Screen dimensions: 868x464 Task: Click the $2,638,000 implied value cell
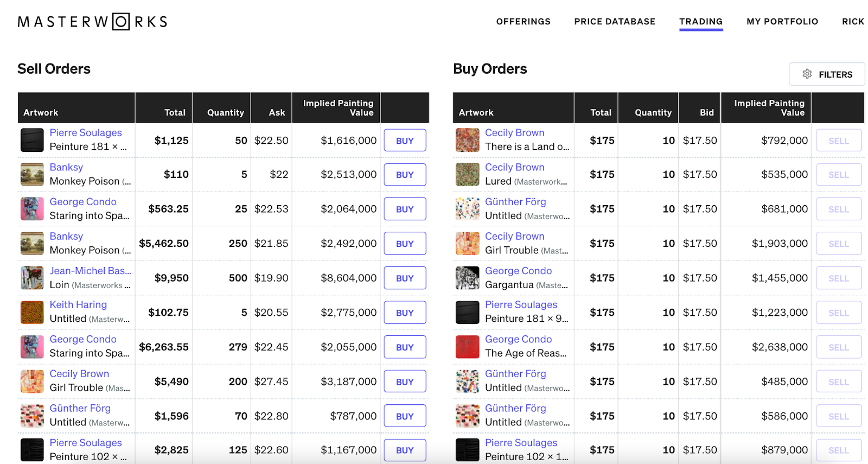point(780,347)
